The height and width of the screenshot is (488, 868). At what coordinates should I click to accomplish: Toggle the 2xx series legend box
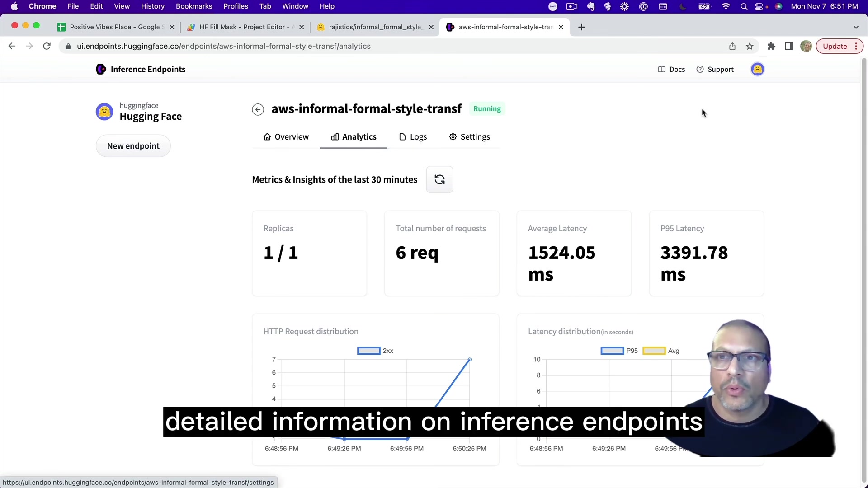[368, 351]
